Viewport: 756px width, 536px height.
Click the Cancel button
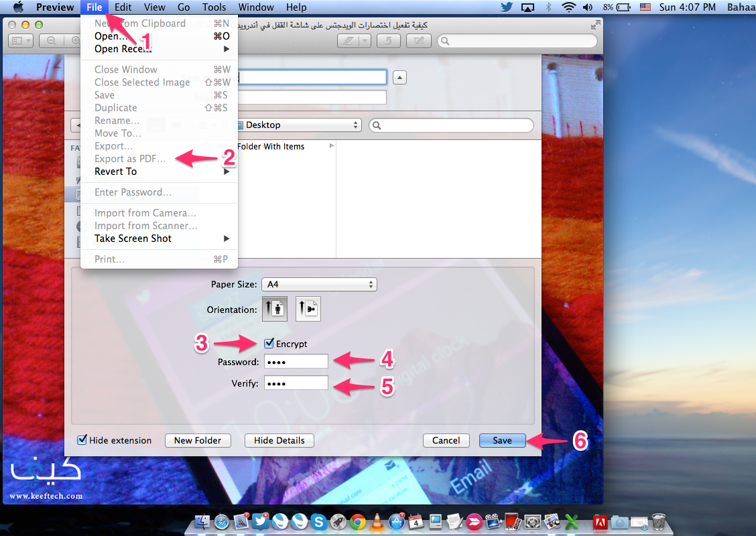tap(446, 440)
